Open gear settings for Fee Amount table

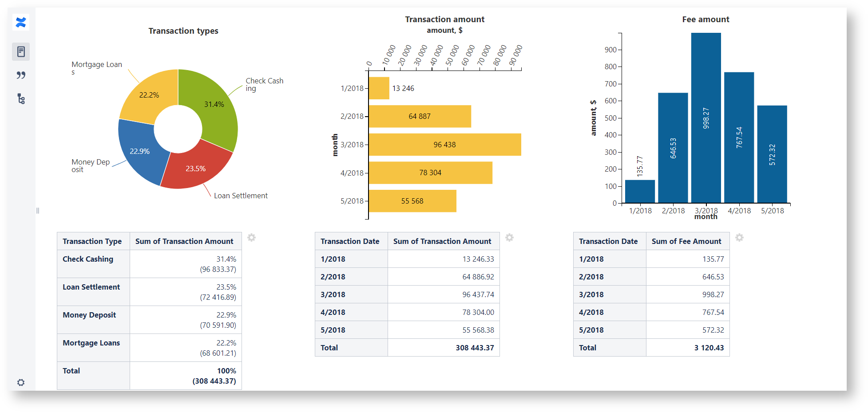(x=739, y=238)
